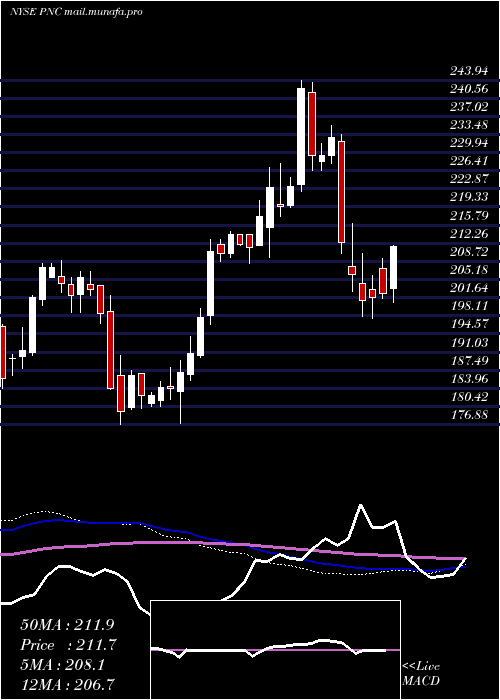
Task: Click the 176.88 price axis label
Action: [468, 415]
